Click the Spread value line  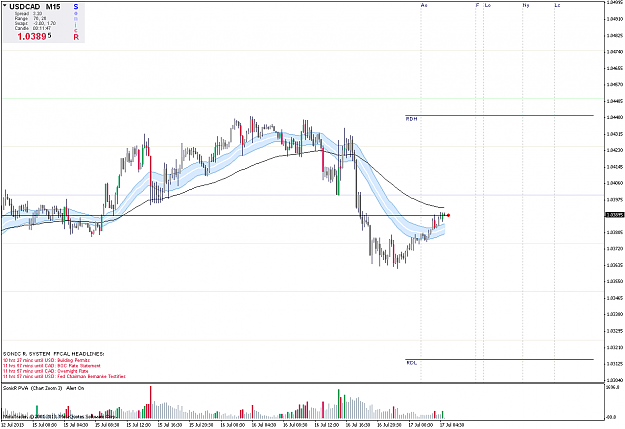point(28,14)
